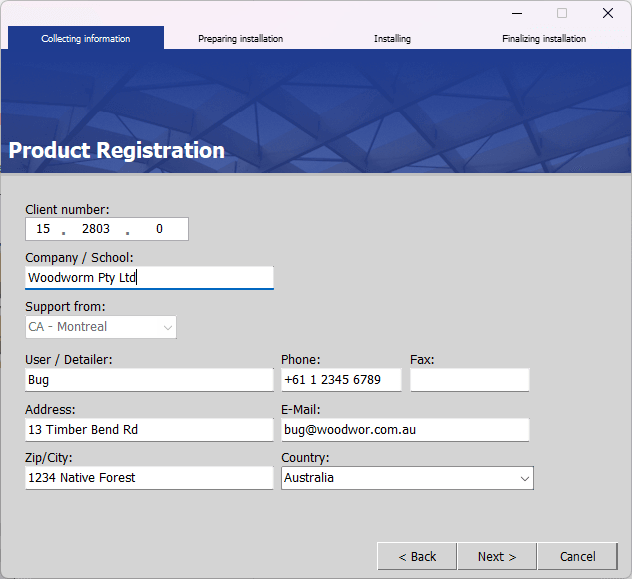Go back with the Back button
632x579 pixels.
pyautogui.click(x=417, y=556)
